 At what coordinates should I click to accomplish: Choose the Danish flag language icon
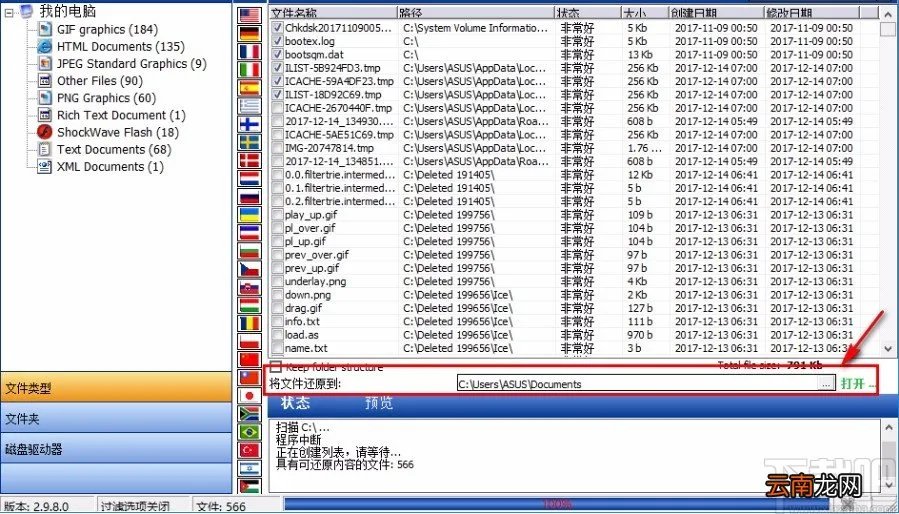tap(250, 161)
